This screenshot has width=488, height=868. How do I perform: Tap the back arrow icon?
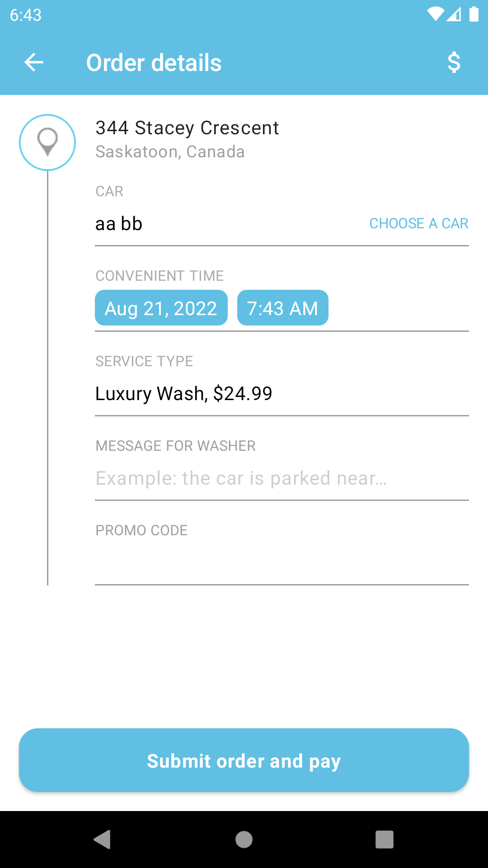34,62
